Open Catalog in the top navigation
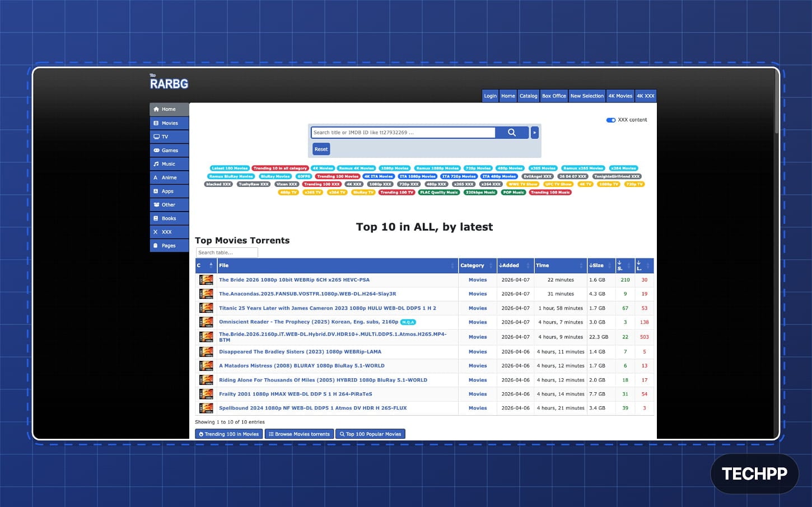 coord(528,96)
